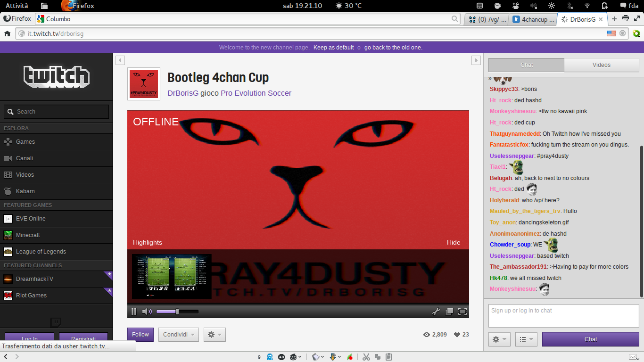The width and height of the screenshot is (644, 362).
Task: Open the chat viewer list dropdown
Action: click(x=526, y=339)
